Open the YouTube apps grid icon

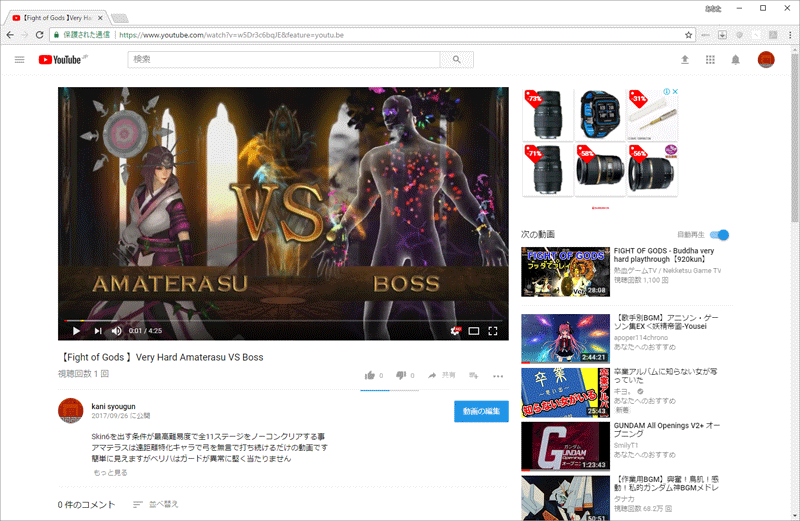710,60
